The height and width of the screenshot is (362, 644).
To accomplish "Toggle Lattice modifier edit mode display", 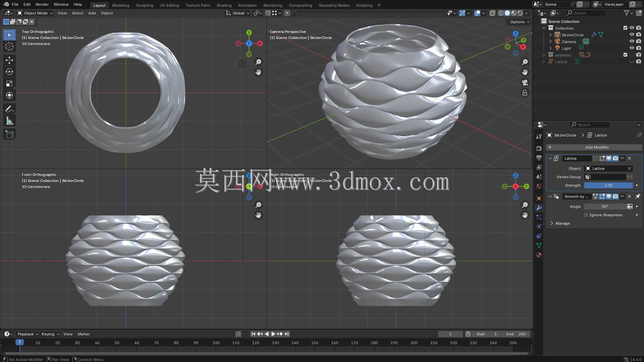I will point(602,158).
